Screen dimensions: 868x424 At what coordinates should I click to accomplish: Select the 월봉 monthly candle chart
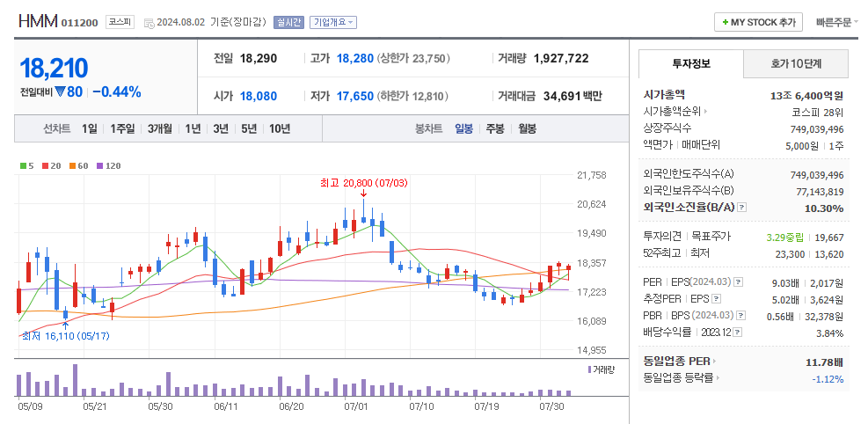pyautogui.click(x=527, y=129)
